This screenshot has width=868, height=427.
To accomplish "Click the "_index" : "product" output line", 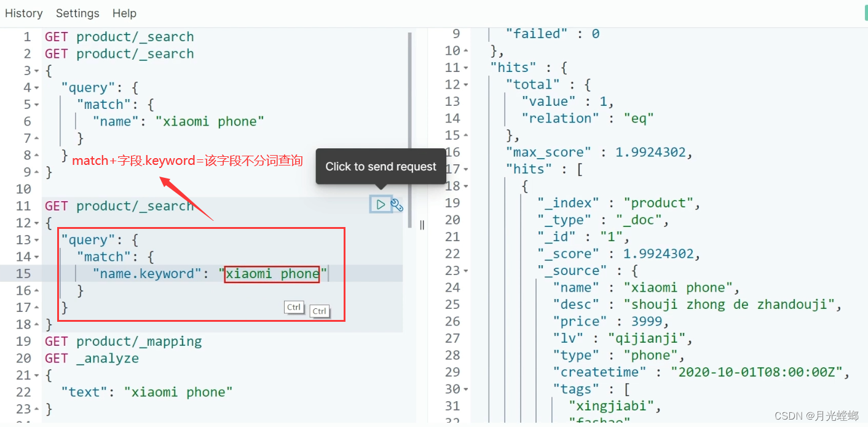I will click(x=619, y=203).
